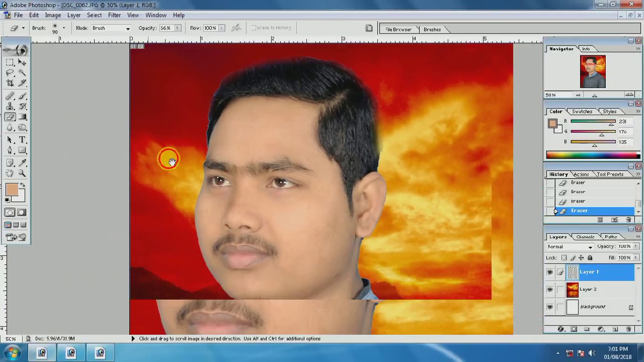644x362 pixels.
Task: Select the Hand tool in toolbox
Action: pos(10,173)
